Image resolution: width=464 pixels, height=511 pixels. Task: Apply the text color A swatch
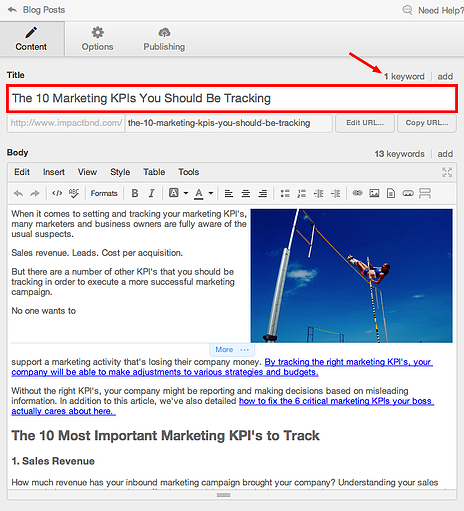[x=199, y=193]
